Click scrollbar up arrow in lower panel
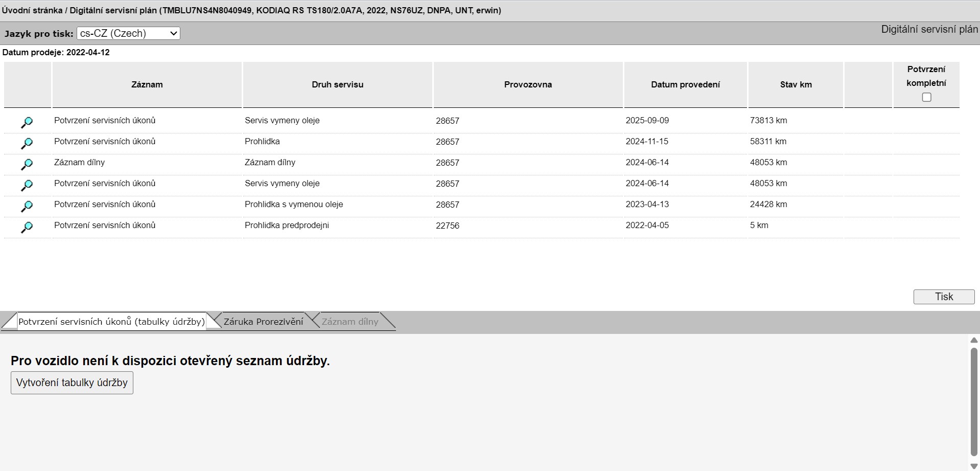Image resolution: width=980 pixels, height=471 pixels. [x=974, y=340]
